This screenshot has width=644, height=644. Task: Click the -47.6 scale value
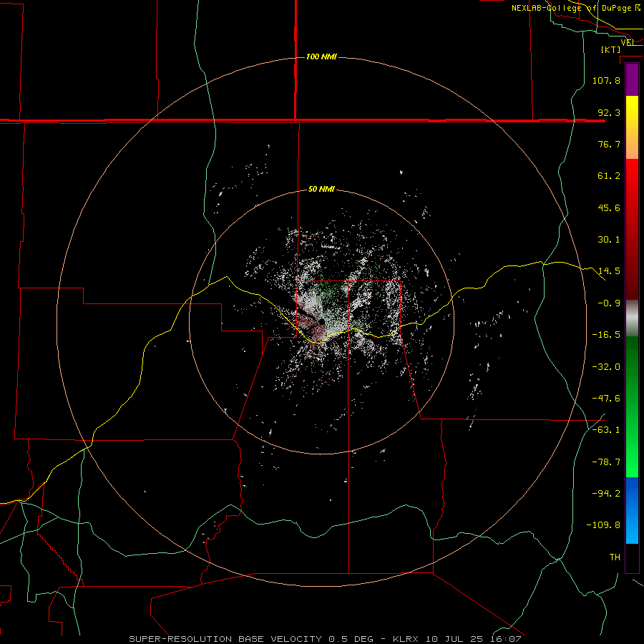[606, 399]
